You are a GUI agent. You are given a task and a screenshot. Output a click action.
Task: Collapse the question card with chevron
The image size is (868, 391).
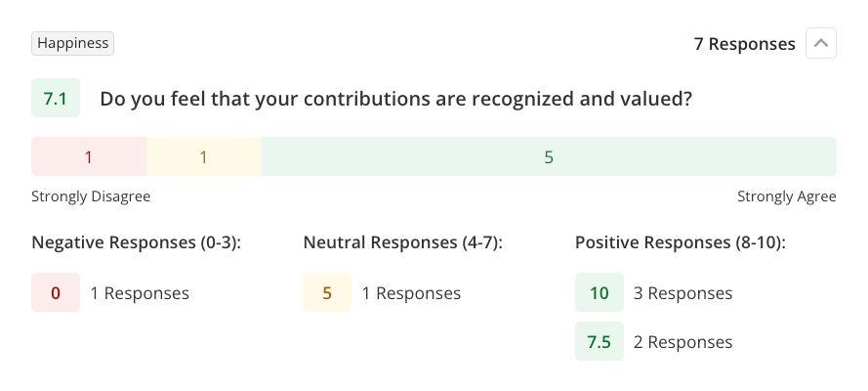[820, 44]
